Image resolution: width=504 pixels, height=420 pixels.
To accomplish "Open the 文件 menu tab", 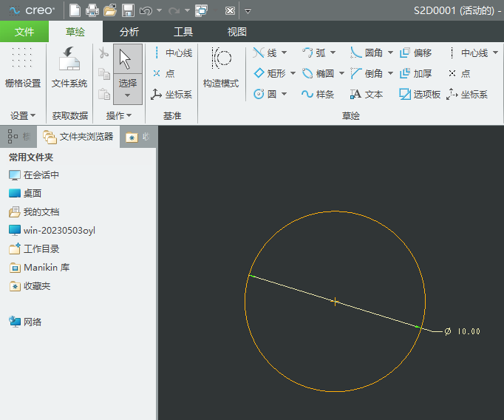I will click(x=24, y=32).
